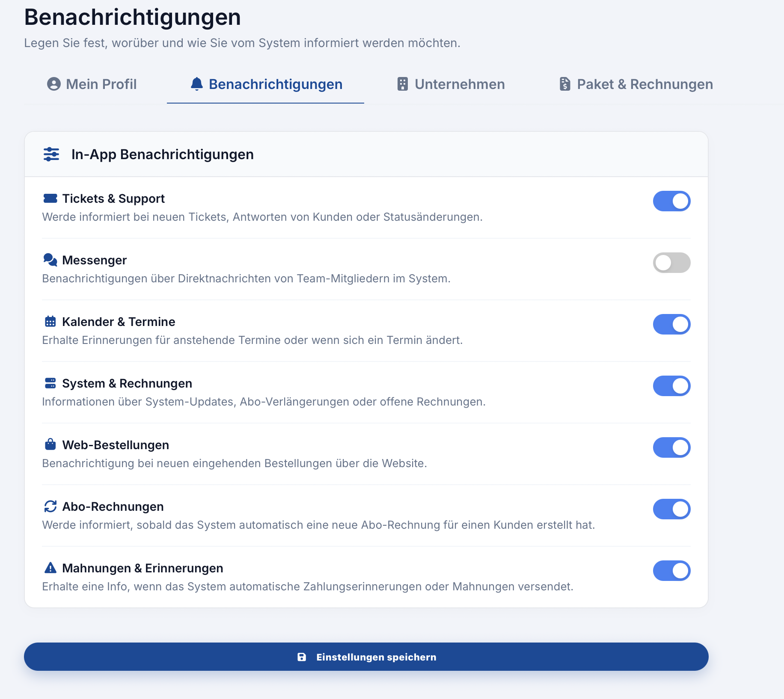The image size is (784, 699).
Task: Click the Abo-Rechnungen title
Action: point(113,506)
